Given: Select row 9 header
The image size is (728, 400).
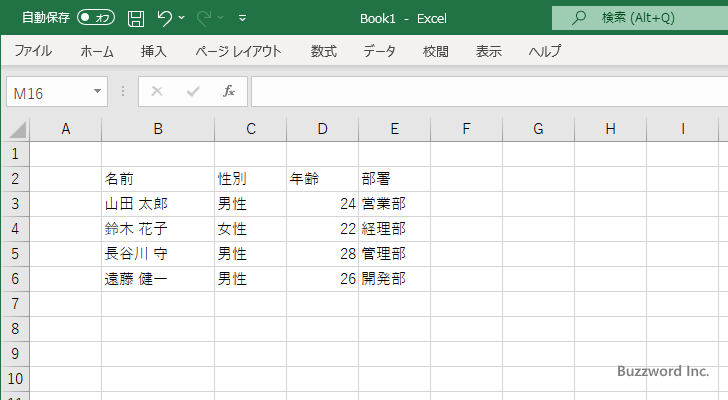Looking at the screenshot, I should 15,354.
